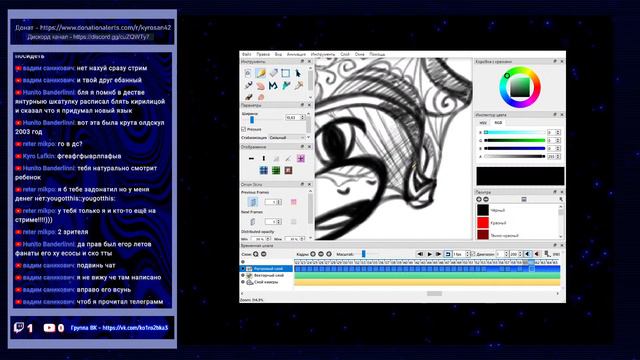Switch to the HSV tab in color inspector
This screenshot has height=360, width=640.
483,122
